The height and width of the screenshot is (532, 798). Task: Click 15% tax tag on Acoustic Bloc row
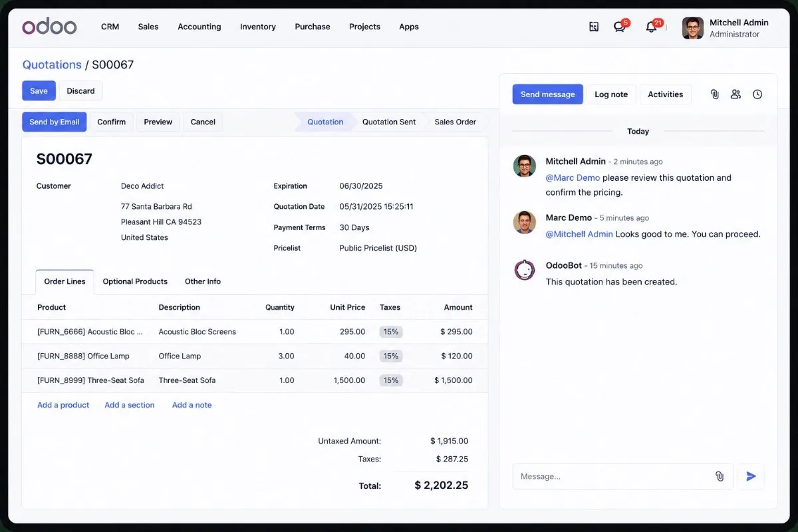tap(391, 332)
